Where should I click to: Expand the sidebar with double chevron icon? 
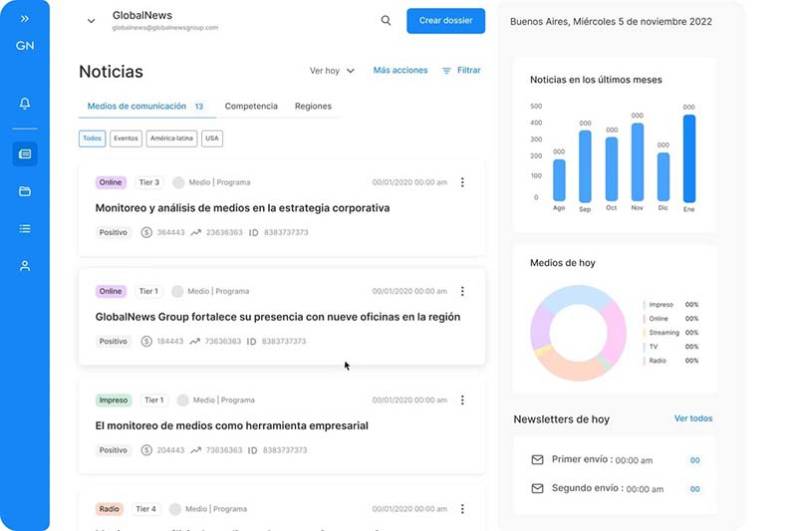pyautogui.click(x=24, y=19)
